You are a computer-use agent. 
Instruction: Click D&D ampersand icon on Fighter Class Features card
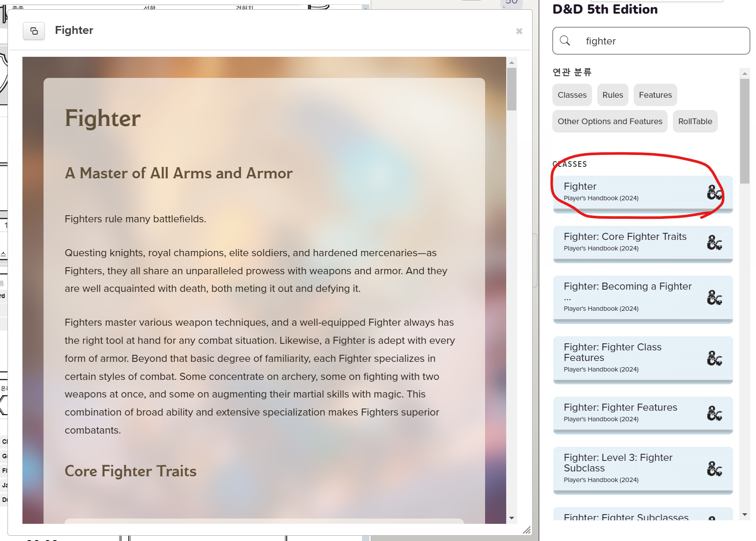click(x=715, y=358)
